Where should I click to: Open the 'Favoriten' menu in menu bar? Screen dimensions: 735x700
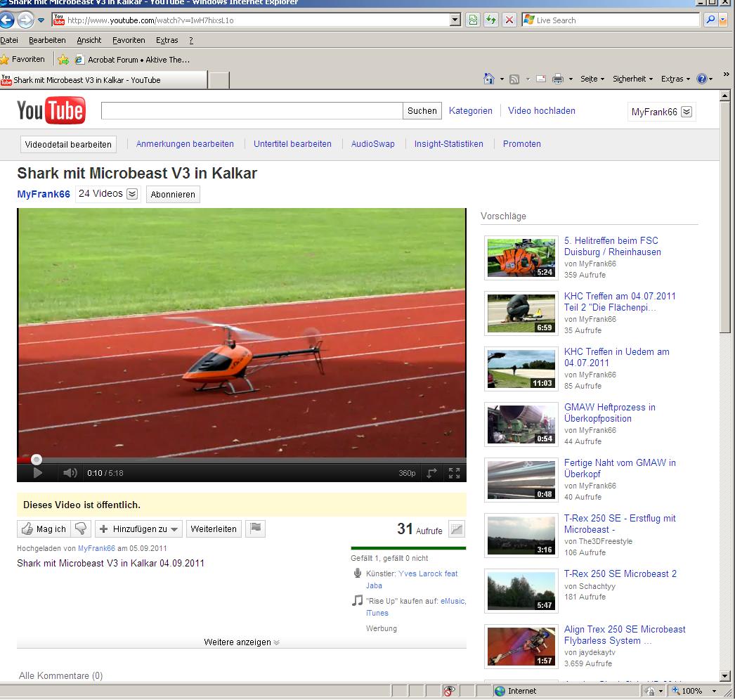pyautogui.click(x=129, y=41)
